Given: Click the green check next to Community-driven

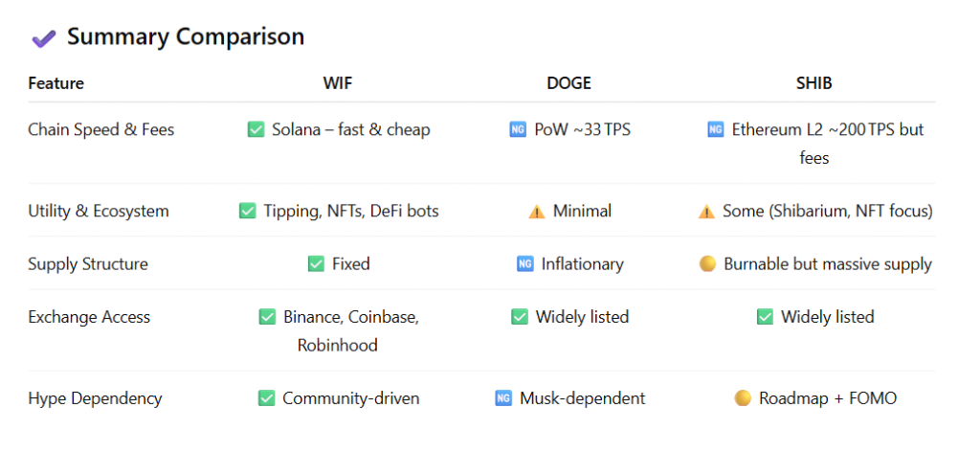Looking at the screenshot, I should tap(267, 398).
